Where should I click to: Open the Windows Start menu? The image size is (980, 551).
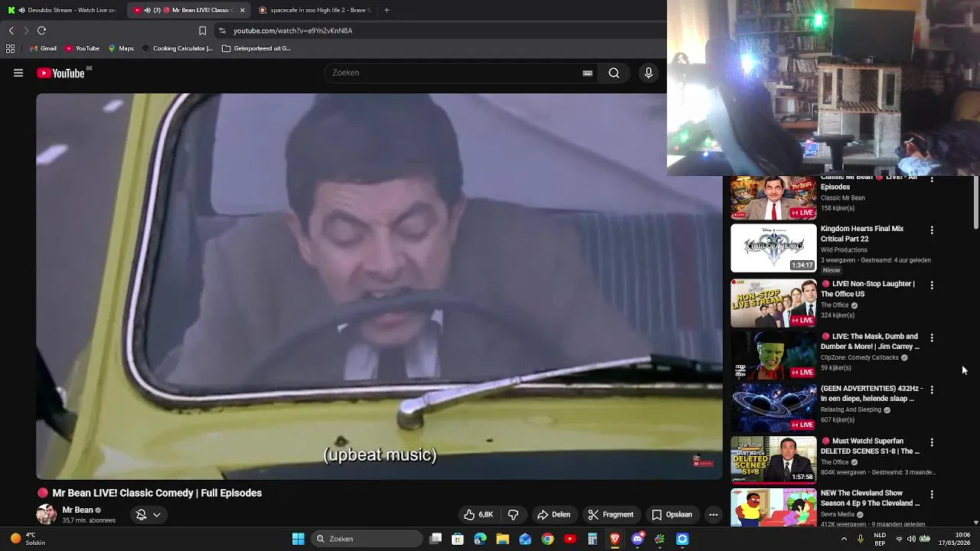[x=299, y=539]
